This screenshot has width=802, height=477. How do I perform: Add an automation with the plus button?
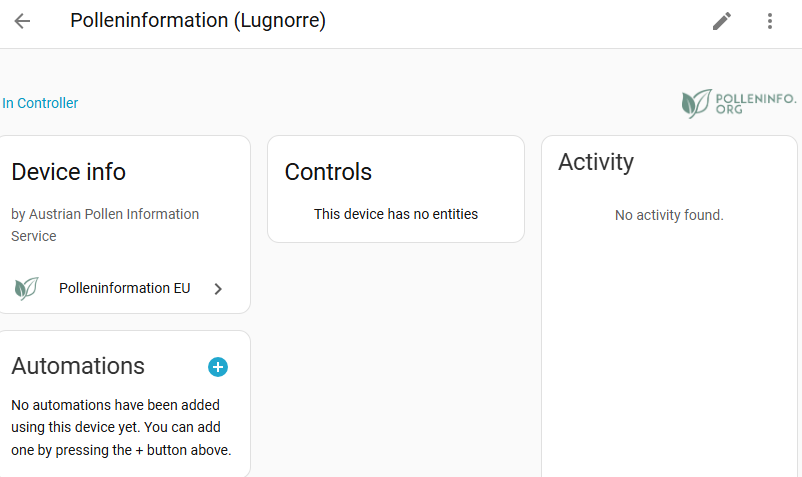click(218, 367)
